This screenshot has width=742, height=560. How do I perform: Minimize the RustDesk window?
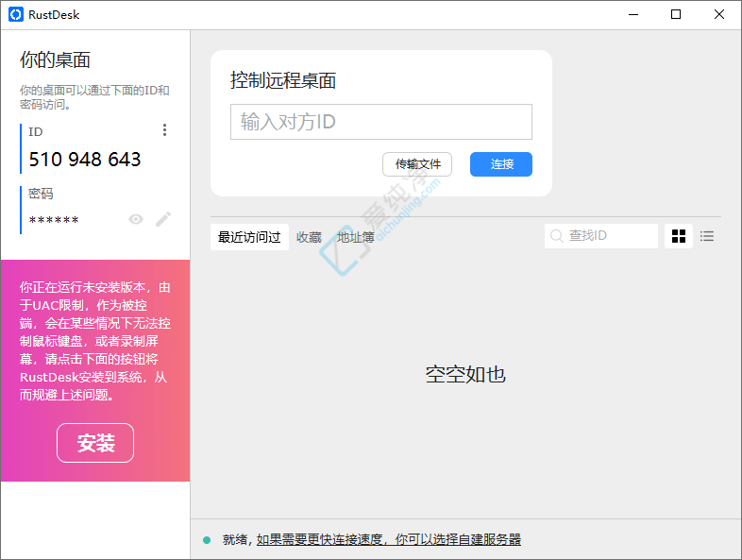point(632,14)
